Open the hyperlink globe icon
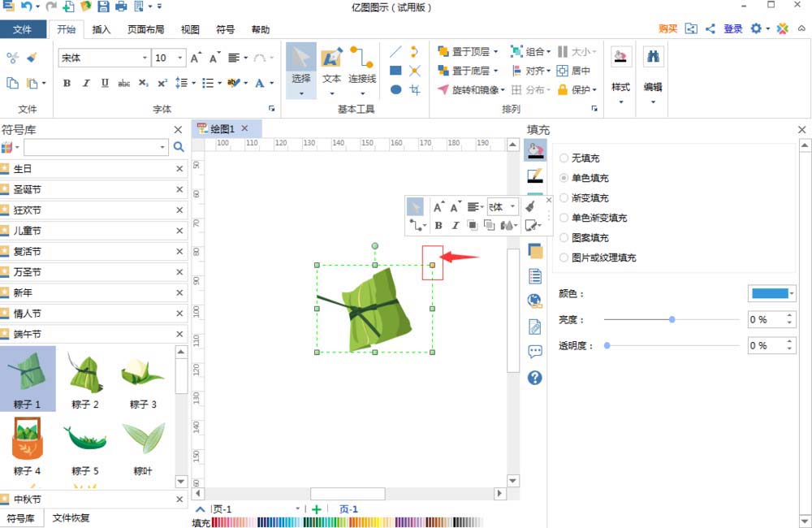The width and height of the screenshot is (812, 528). click(535, 301)
